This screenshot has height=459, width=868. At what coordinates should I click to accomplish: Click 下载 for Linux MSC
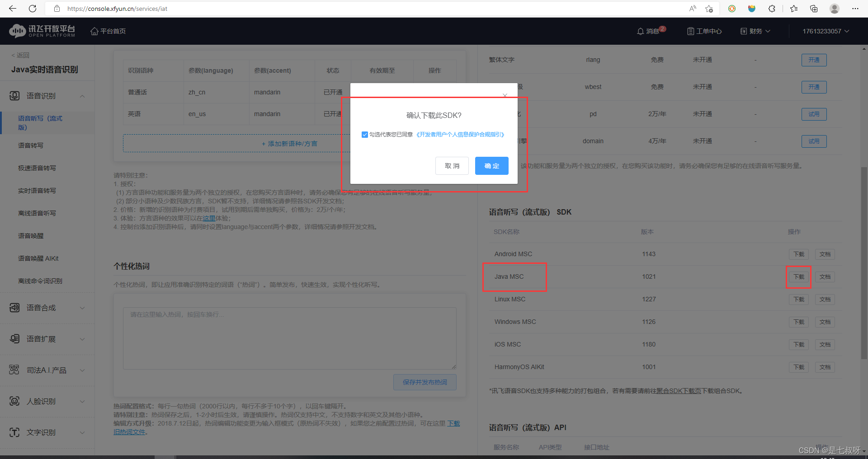coord(799,300)
